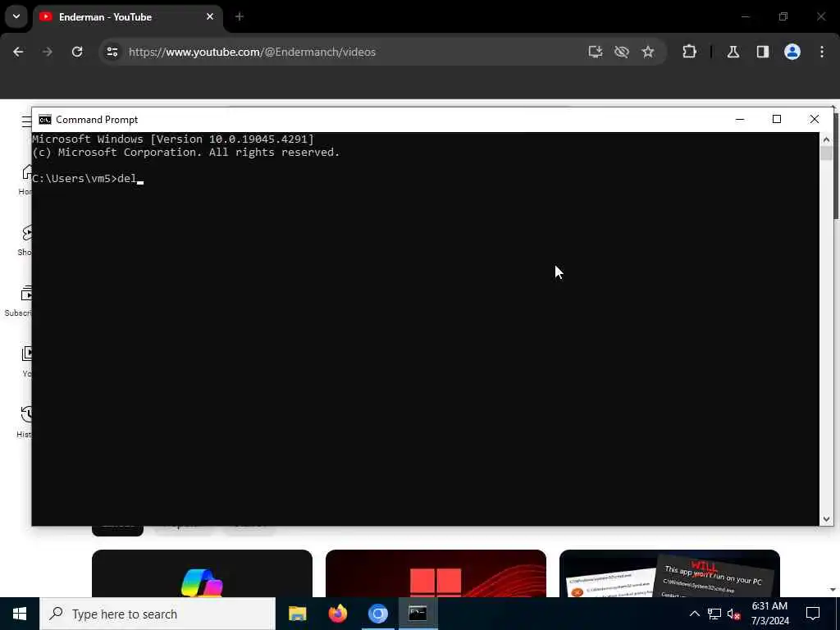This screenshot has width=840, height=630.
Task: Open the Chrome Labs flask icon
Action: (733, 52)
